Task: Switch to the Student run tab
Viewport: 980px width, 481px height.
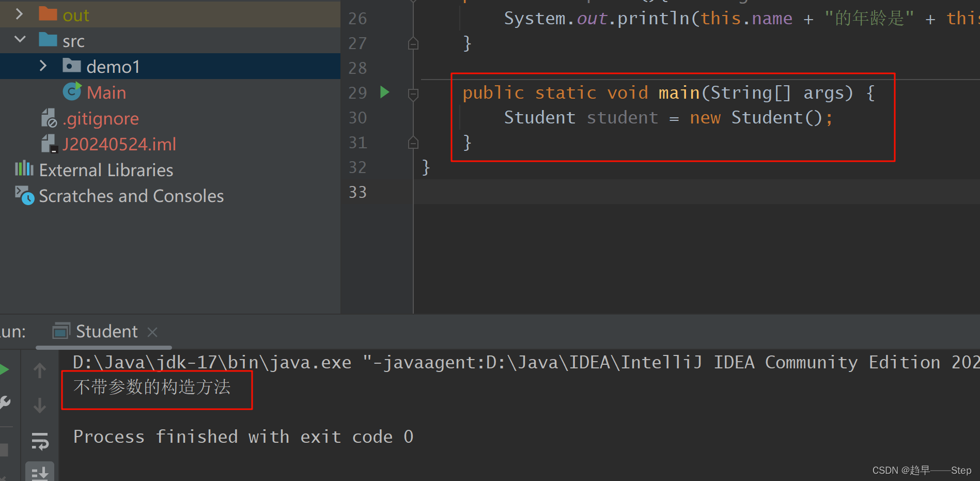Action: (x=106, y=331)
